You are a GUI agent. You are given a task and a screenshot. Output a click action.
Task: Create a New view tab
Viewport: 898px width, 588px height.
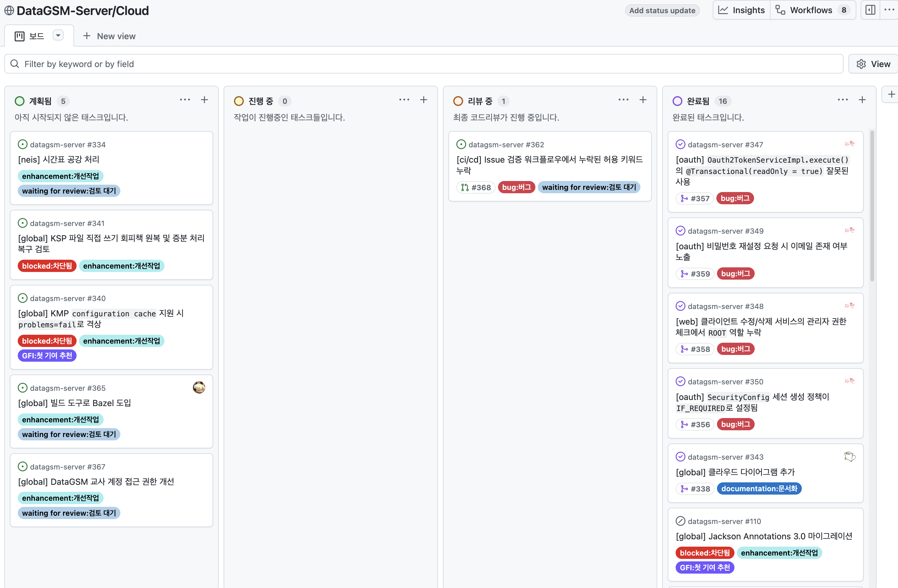[109, 36]
